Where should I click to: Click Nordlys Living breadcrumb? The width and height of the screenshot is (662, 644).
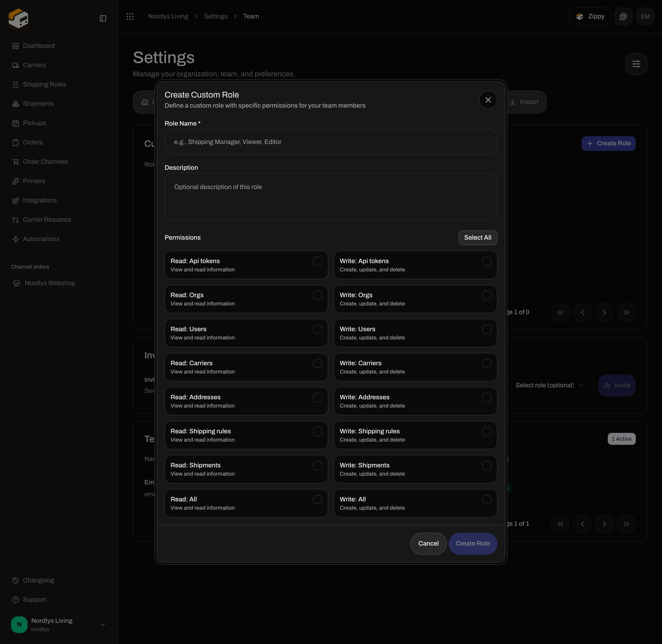coord(168,16)
